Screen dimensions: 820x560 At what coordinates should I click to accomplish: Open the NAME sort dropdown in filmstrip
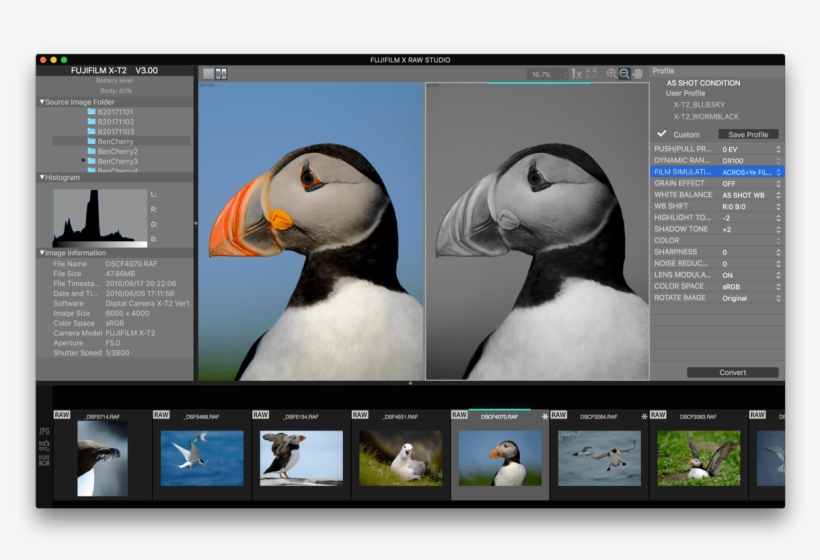point(44,461)
